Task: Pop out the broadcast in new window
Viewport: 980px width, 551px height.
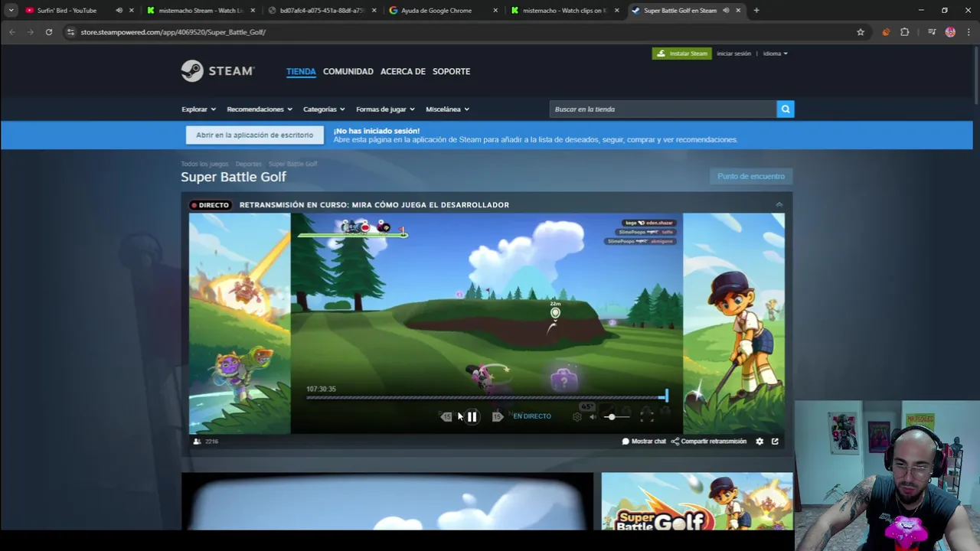Action: pyautogui.click(x=775, y=442)
